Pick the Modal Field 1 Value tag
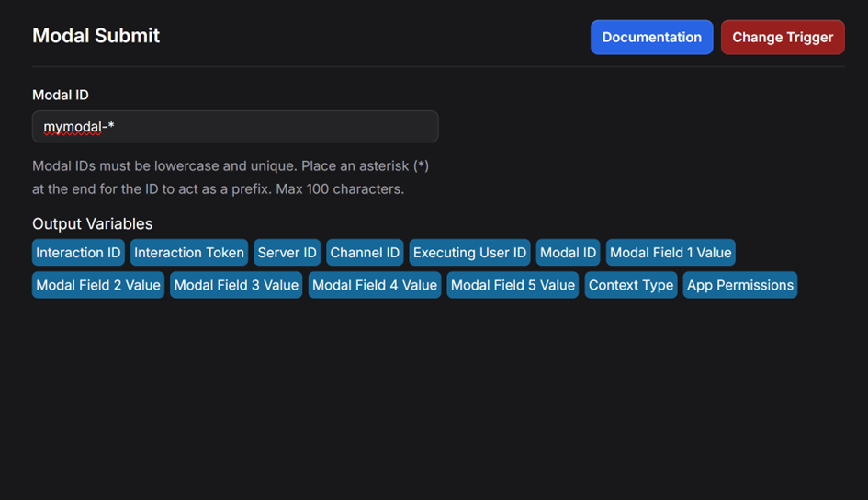This screenshot has height=500, width=868. 671,253
